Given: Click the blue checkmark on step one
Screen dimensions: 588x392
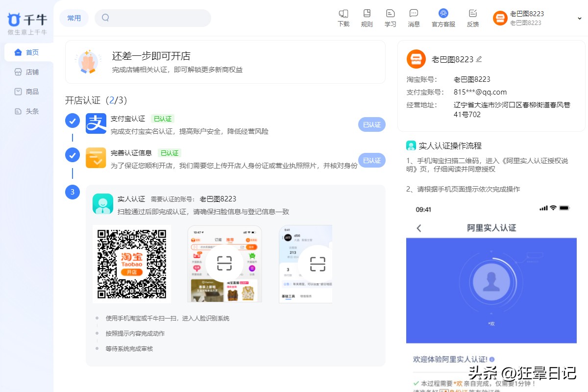Looking at the screenshot, I should (x=72, y=120).
